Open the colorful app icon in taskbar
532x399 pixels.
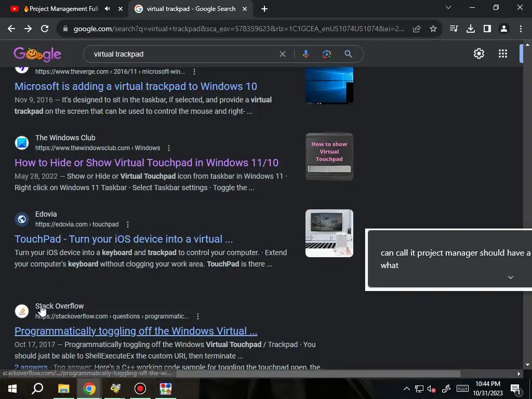[166, 389]
